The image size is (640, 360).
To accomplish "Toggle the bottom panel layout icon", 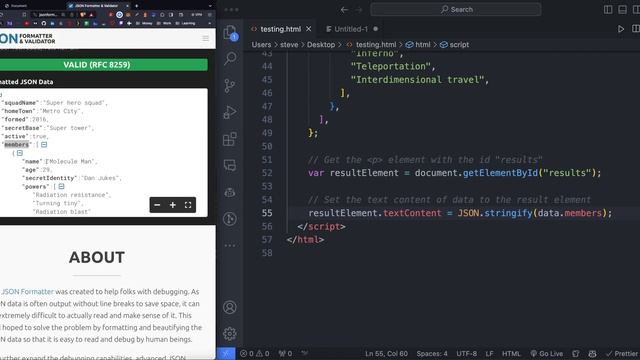I will click(x=622, y=10).
